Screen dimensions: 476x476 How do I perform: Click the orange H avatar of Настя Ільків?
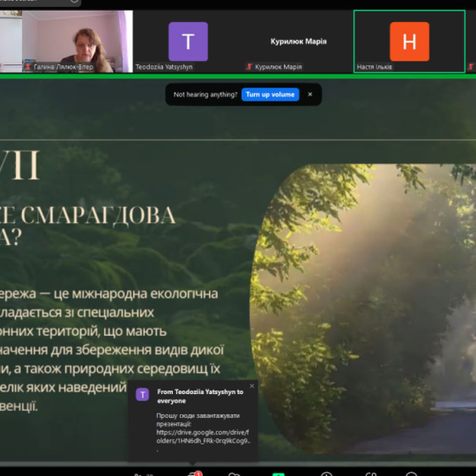pyautogui.click(x=409, y=41)
